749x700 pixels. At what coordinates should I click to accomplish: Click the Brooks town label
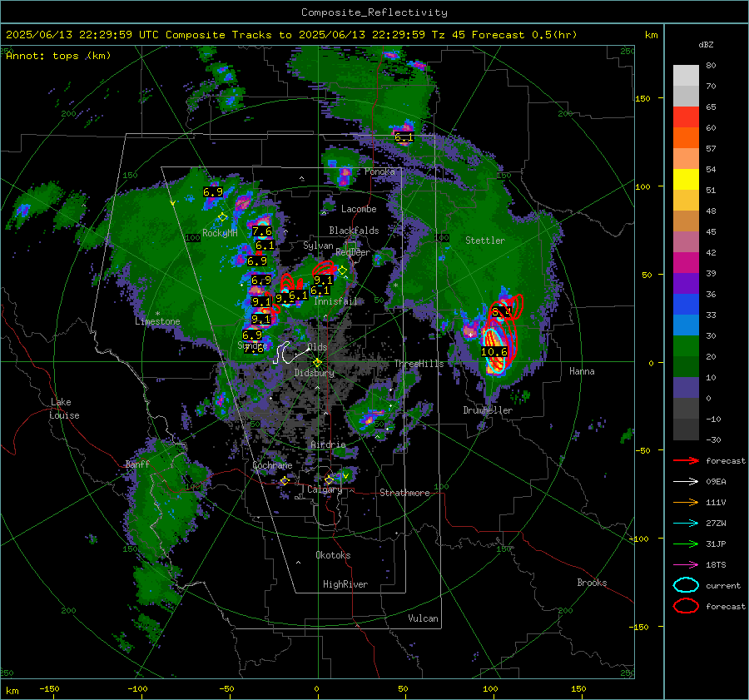(x=592, y=583)
